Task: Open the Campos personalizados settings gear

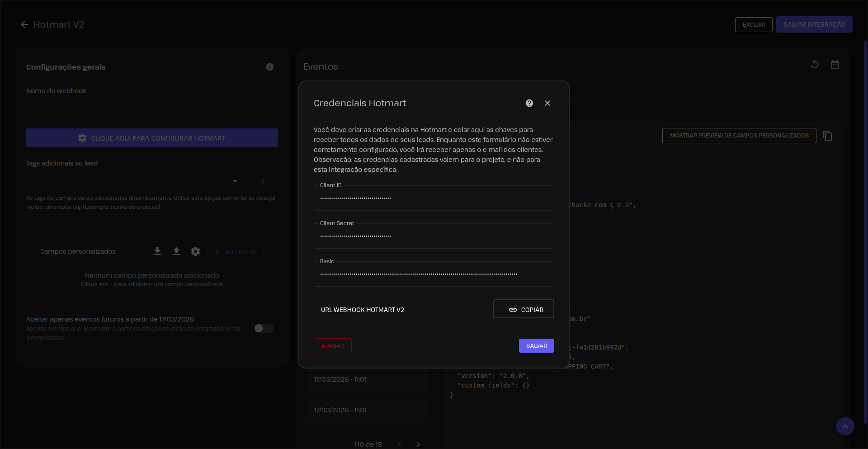Action: [x=195, y=251]
